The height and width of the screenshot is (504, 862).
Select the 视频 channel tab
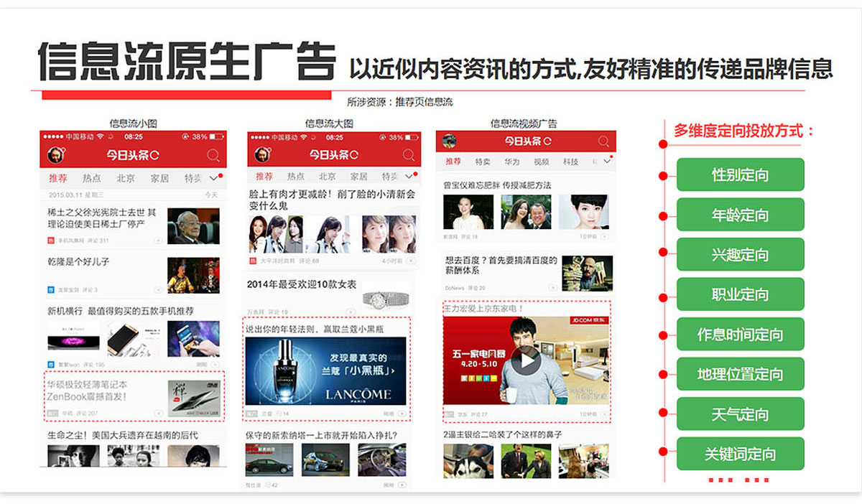(x=541, y=162)
